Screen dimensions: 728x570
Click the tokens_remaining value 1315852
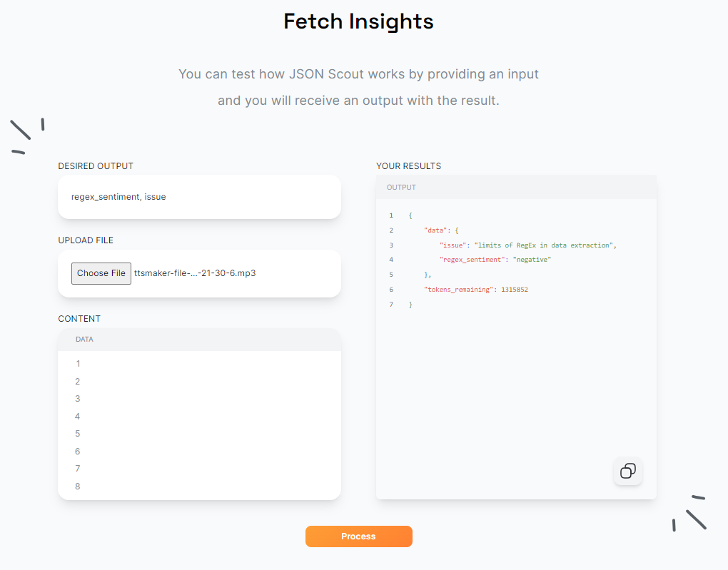[x=515, y=289]
